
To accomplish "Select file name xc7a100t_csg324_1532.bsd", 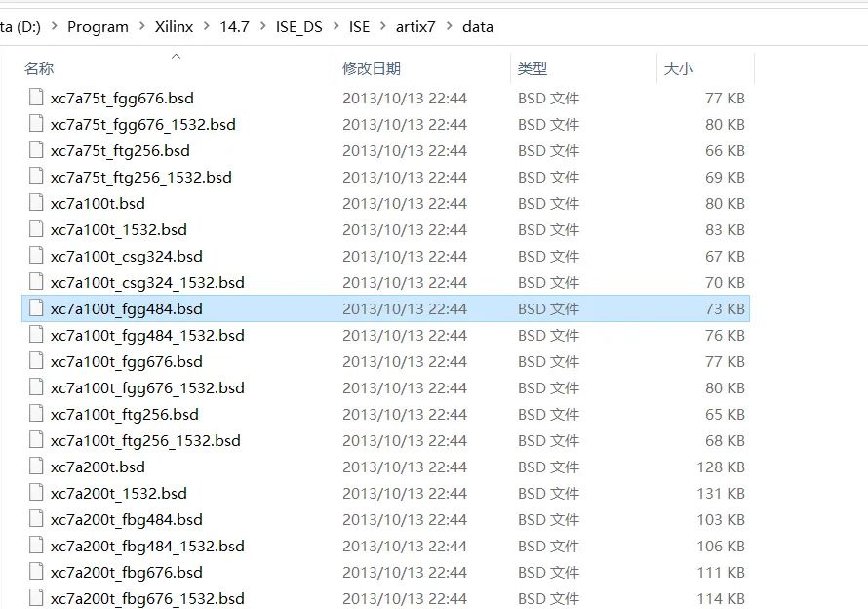I will [147, 282].
